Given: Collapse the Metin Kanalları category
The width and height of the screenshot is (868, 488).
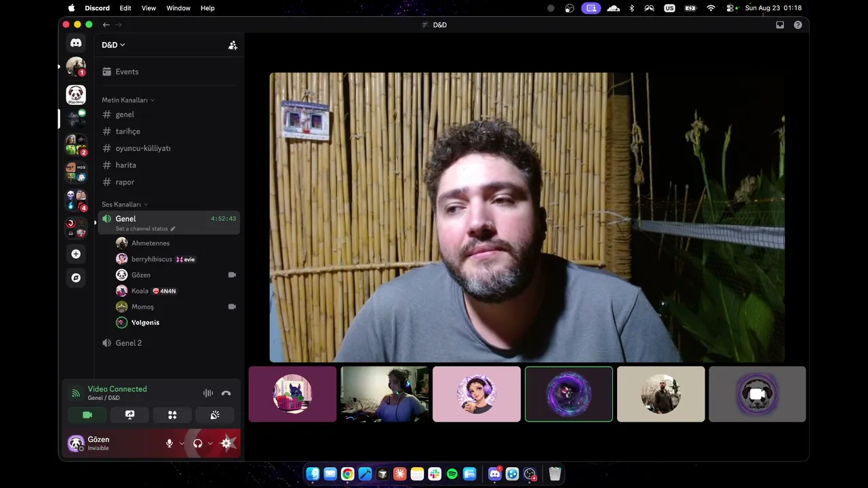Looking at the screenshot, I should click(x=128, y=100).
